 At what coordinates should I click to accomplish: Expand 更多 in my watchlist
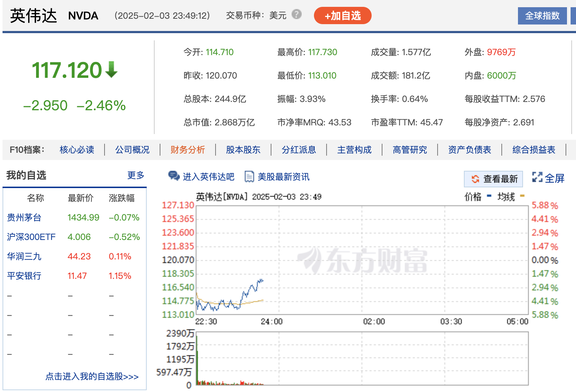136,175
